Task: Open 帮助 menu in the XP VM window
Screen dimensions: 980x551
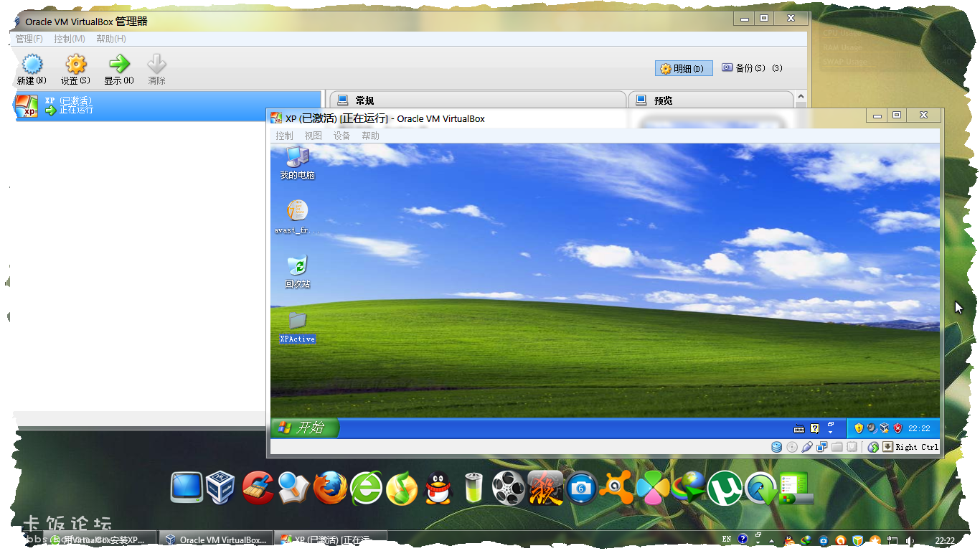Action: [x=370, y=136]
